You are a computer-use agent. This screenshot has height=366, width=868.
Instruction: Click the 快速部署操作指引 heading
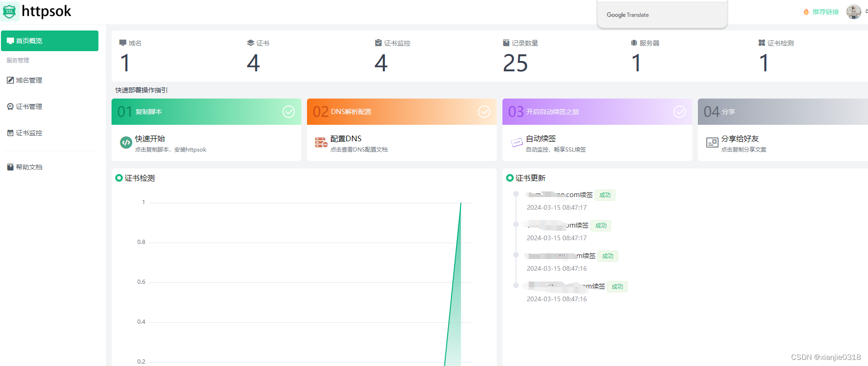click(x=142, y=90)
